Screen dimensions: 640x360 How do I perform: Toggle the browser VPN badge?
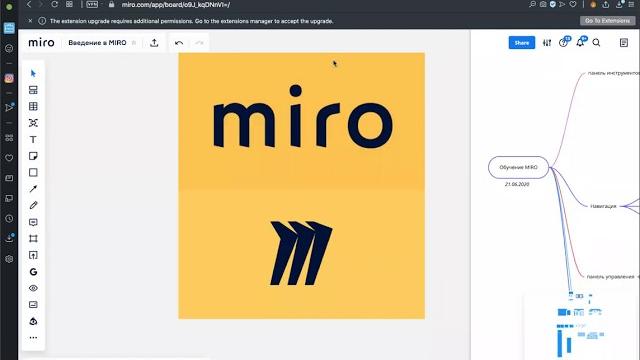pyautogui.click(x=92, y=4)
